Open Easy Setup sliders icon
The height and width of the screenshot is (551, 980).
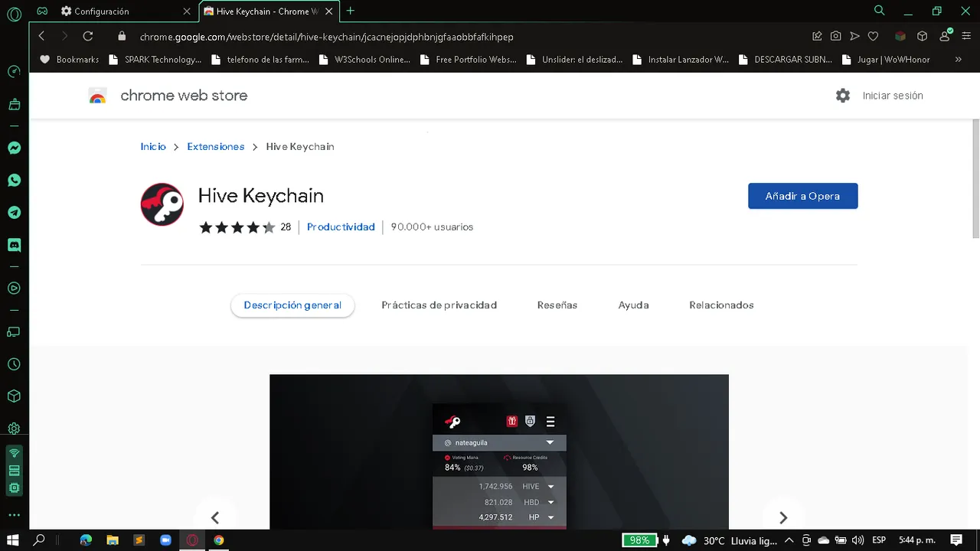point(965,36)
